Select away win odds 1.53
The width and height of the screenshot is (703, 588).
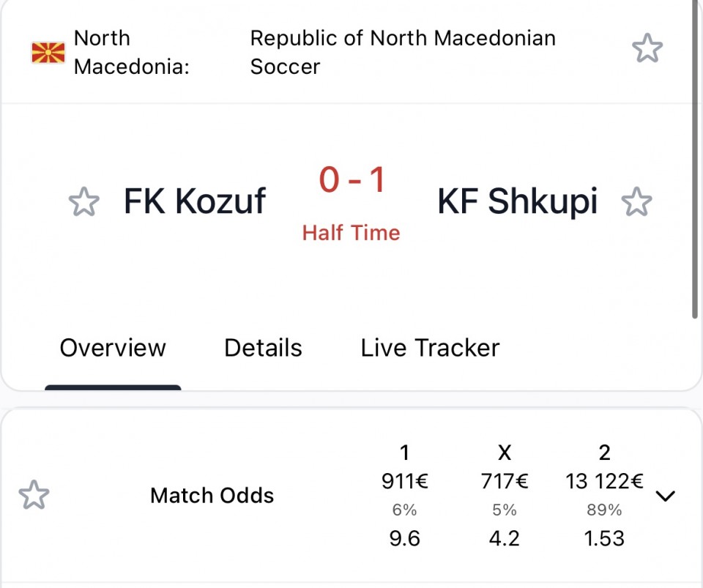point(604,538)
